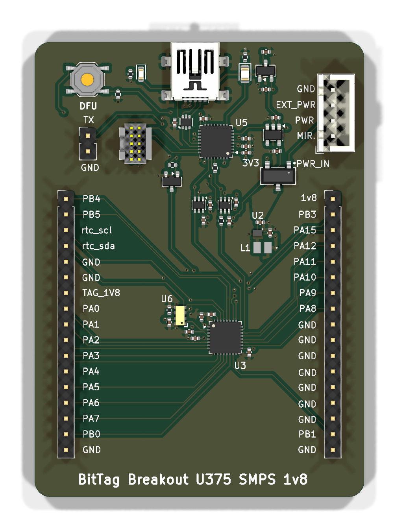Click the 3V3 silkscreen label
This screenshot has width=405, height=532.
coord(251,163)
